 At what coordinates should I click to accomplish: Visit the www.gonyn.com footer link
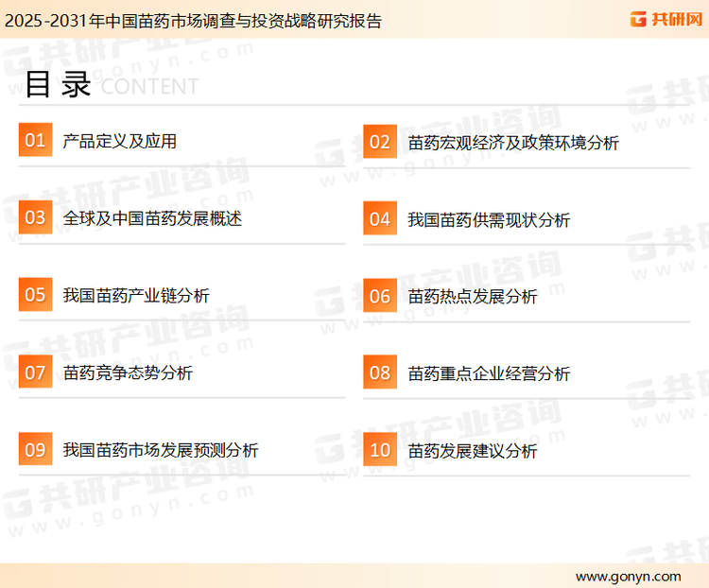[x=628, y=576]
